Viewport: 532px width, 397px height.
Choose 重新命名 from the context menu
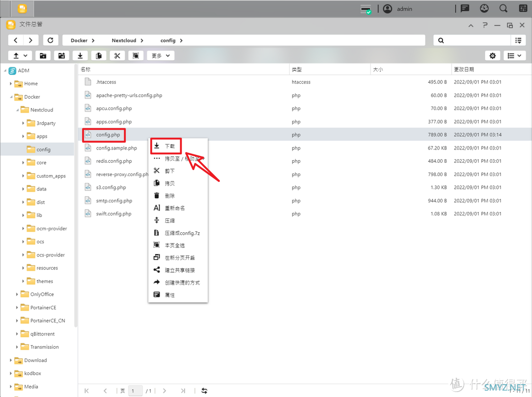click(x=178, y=208)
